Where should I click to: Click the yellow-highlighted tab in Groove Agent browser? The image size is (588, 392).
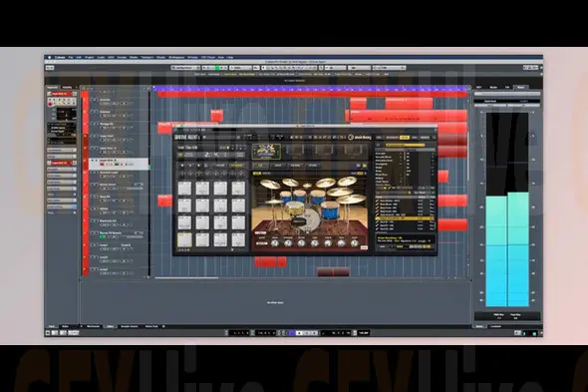pos(405,138)
